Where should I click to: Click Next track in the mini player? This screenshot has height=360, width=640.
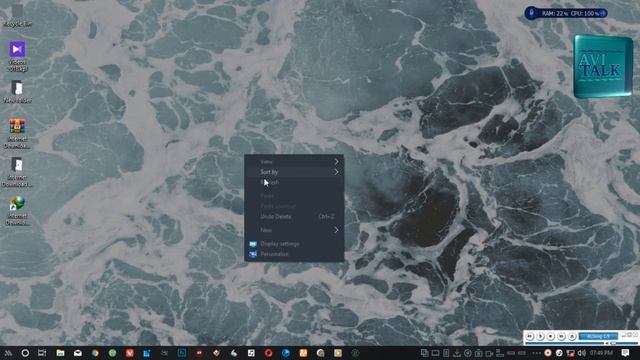tap(561, 336)
